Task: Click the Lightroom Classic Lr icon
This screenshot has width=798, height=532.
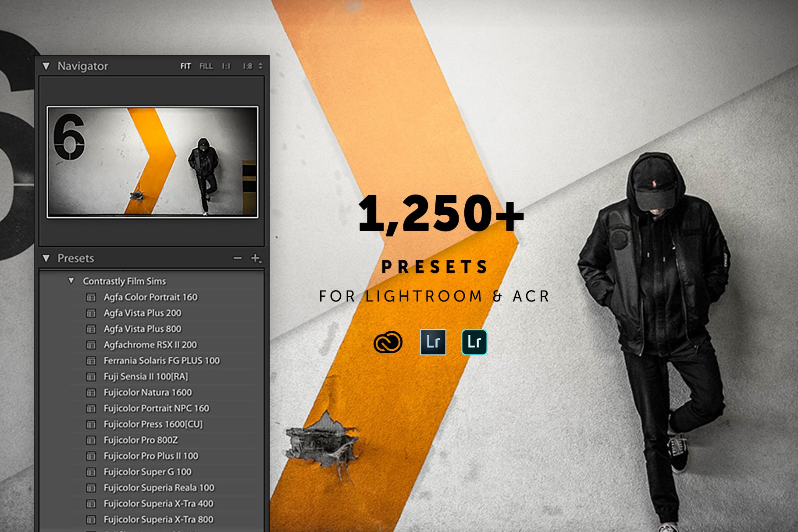Action: [x=433, y=342]
